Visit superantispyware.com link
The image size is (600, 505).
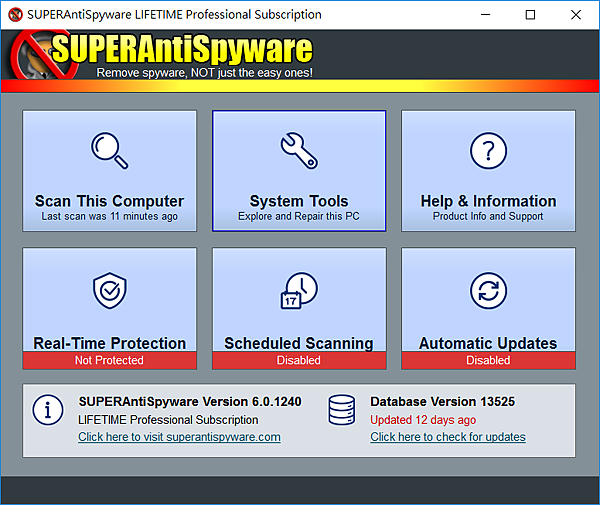coord(179,437)
